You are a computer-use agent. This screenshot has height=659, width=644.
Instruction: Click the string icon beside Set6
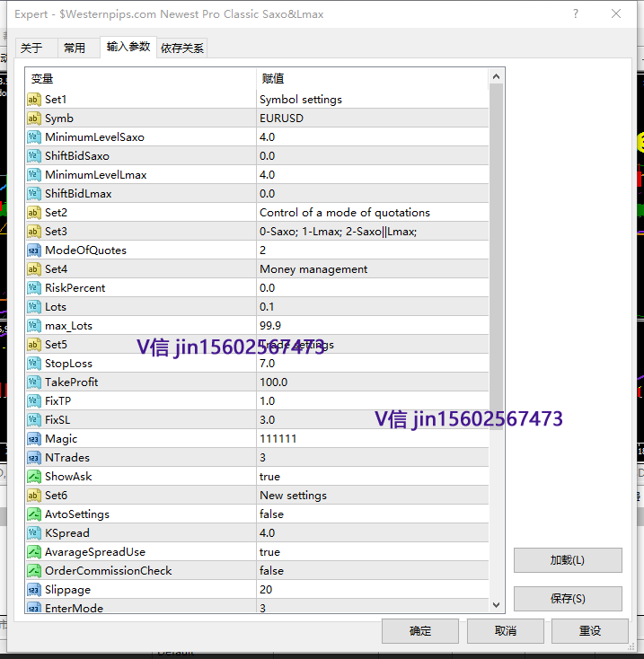34,496
